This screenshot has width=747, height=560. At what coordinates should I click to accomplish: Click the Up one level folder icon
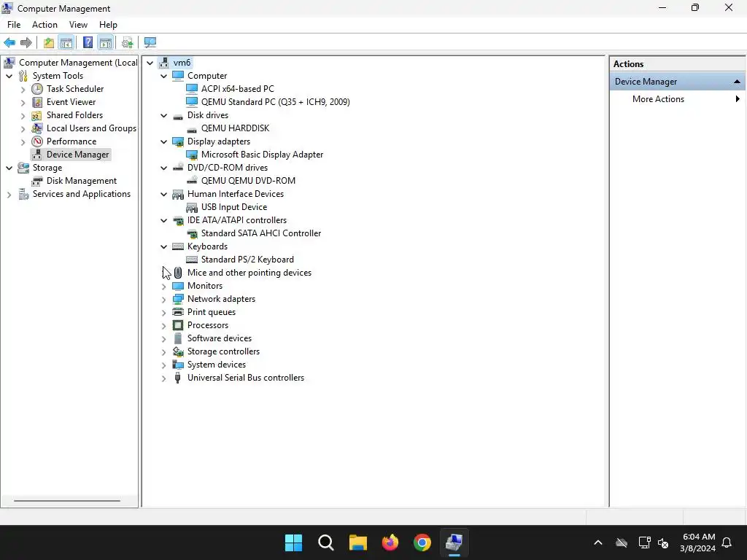49,42
